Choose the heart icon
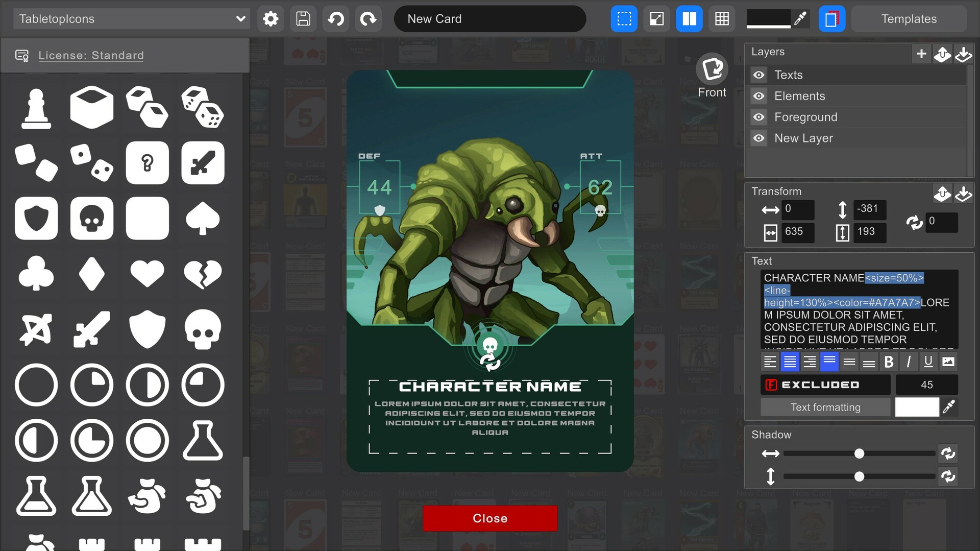 tap(148, 274)
